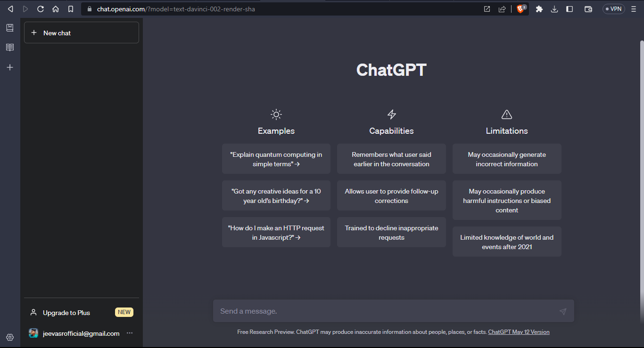
Task: Click "May occasionally generate incorrect information"
Action: (x=507, y=159)
